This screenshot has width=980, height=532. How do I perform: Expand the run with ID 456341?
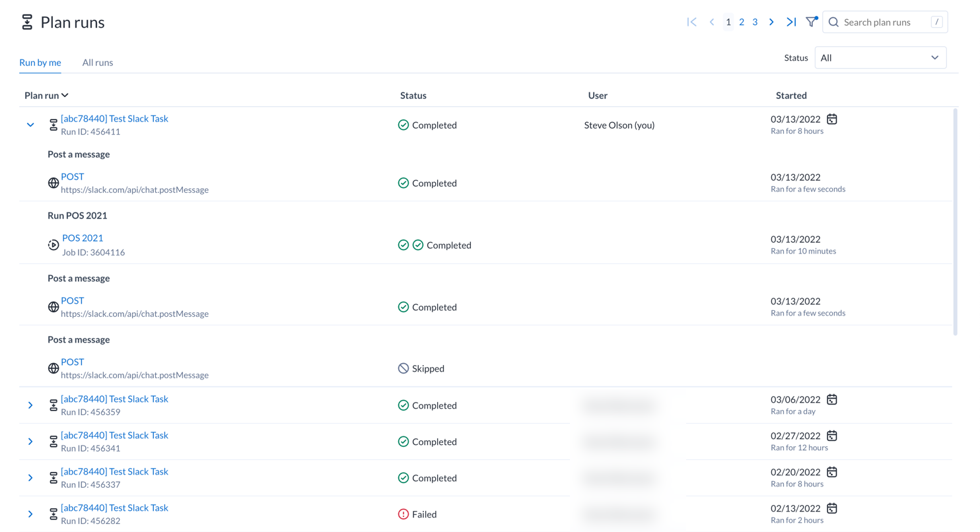click(x=30, y=442)
